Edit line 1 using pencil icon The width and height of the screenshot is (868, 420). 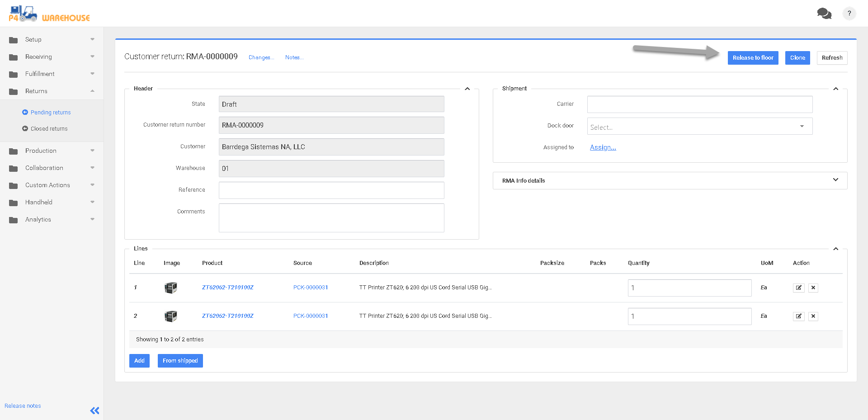[x=798, y=288]
